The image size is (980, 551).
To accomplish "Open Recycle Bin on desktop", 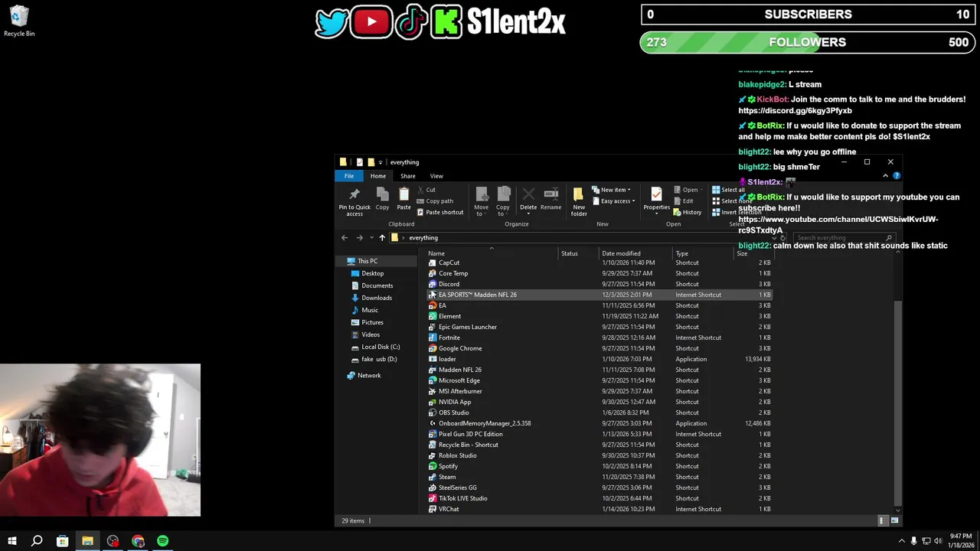I will [19, 21].
